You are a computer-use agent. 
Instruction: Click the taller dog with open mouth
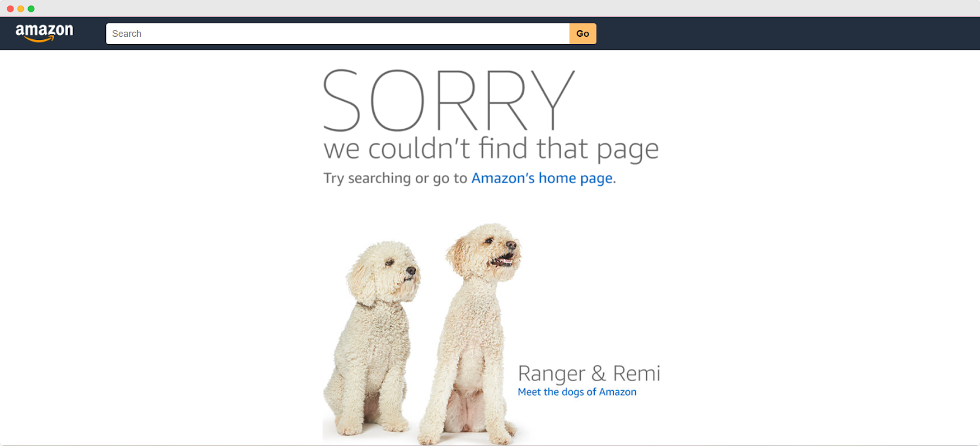click(x=472, y=334)
